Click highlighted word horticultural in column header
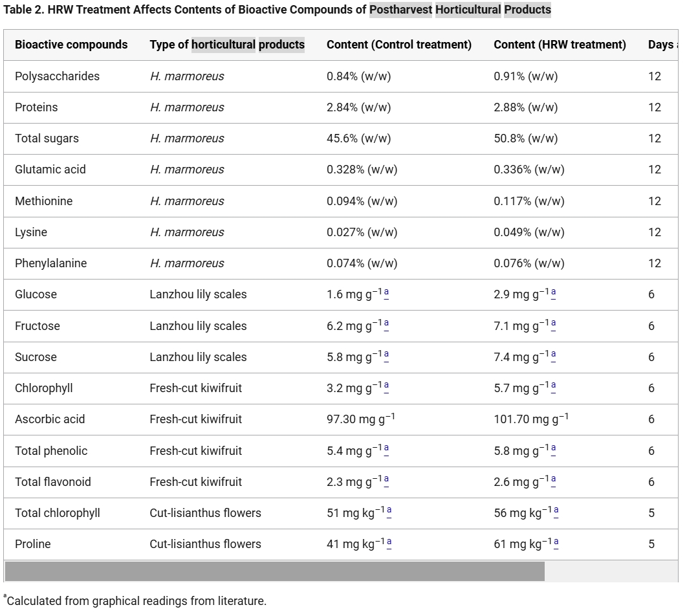687x616 pixels. (x=223, y=45)
